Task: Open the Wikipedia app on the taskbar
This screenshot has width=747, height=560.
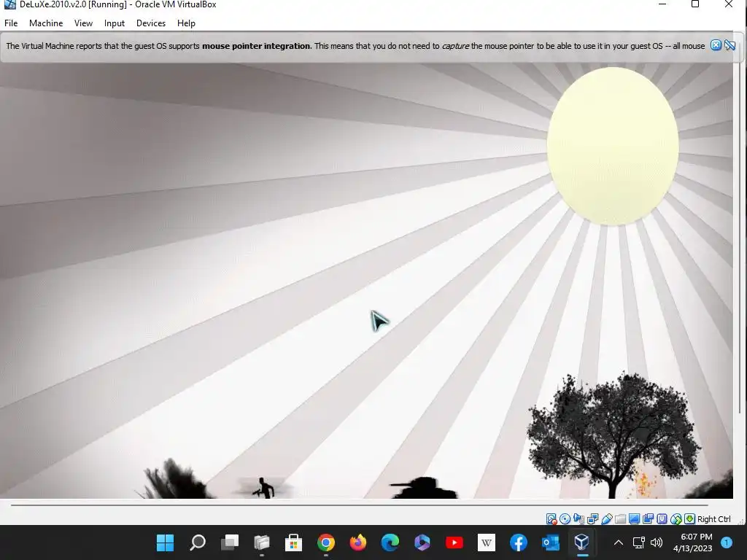Action: 487,542
